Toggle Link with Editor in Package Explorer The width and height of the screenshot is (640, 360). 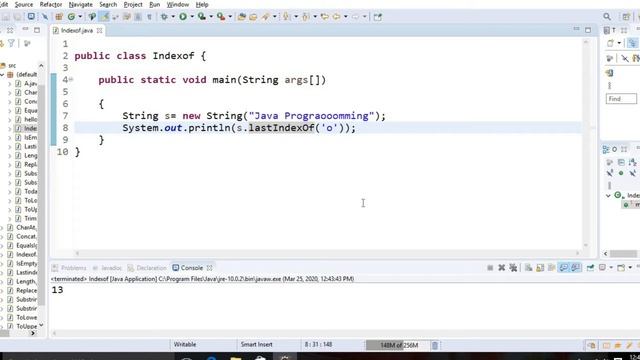[2, 43]
